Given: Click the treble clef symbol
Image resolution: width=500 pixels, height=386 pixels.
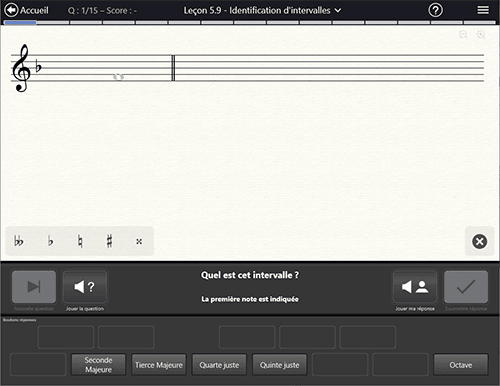Looking at the screenshot, I should pos(21,68).
